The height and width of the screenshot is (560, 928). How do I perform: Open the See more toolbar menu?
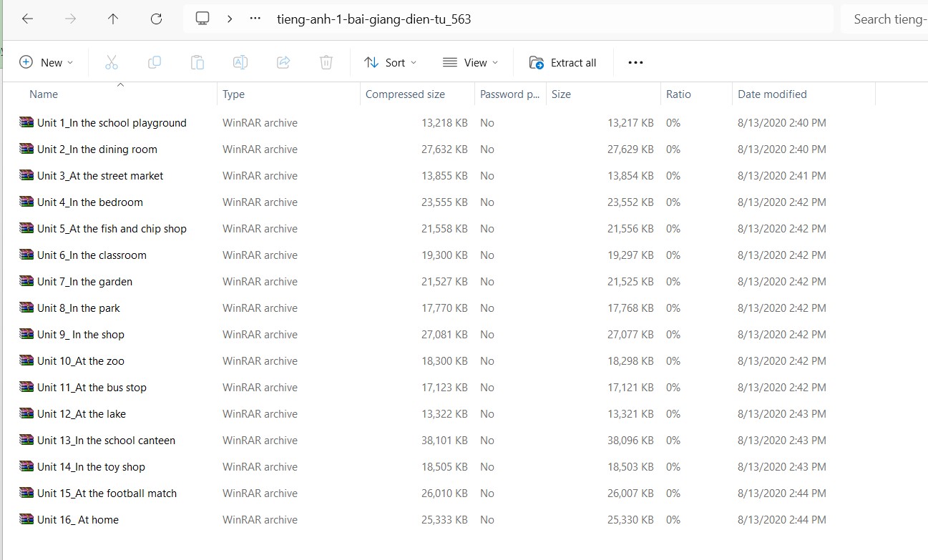click(x=635, y=62)
